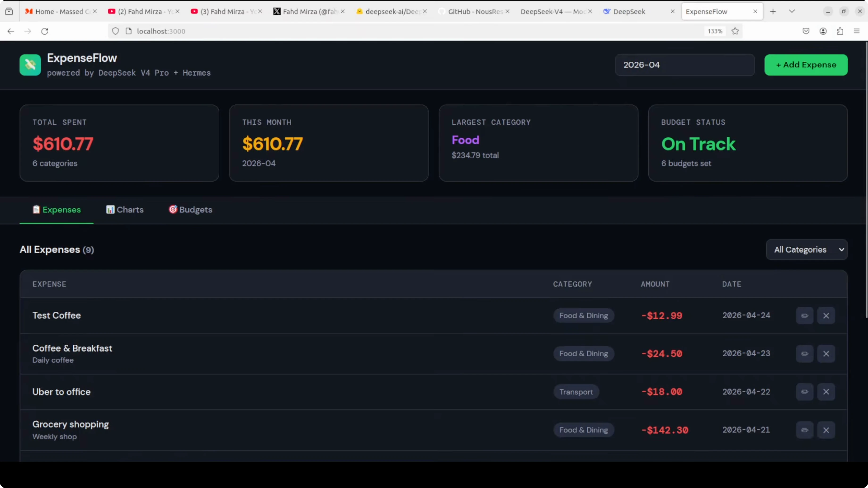This screenshot has width=868, height=488.
Task: Open Firefox application hamburger menu
Action: point(856,31)
